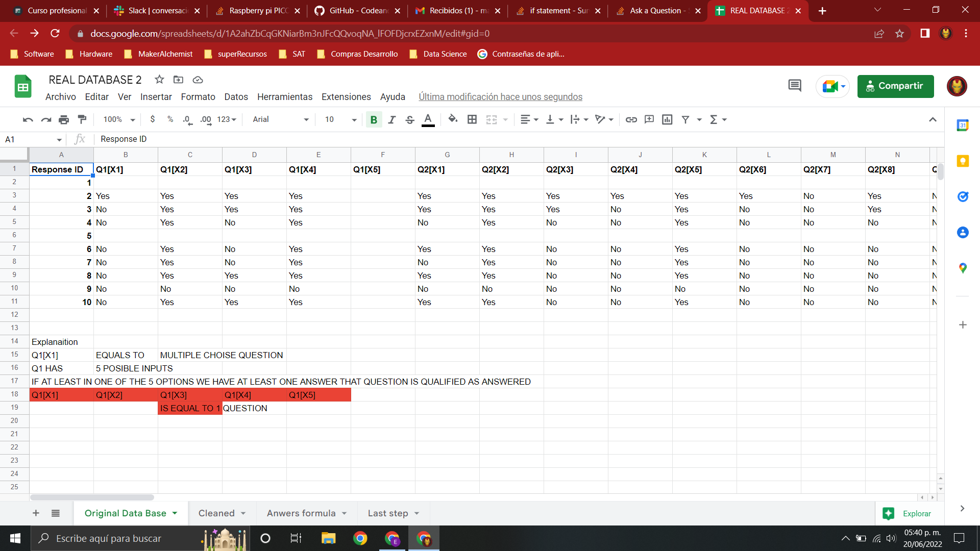The width and height of the screenshot is (980, 551).
Task: Open the last modification history link
Action: click(x=500, y=97)
